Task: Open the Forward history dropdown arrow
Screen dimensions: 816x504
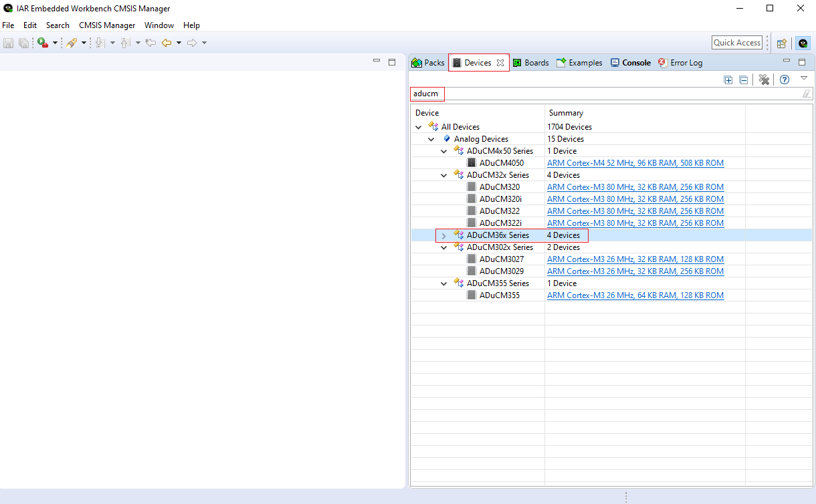Action: pos(204,43)
